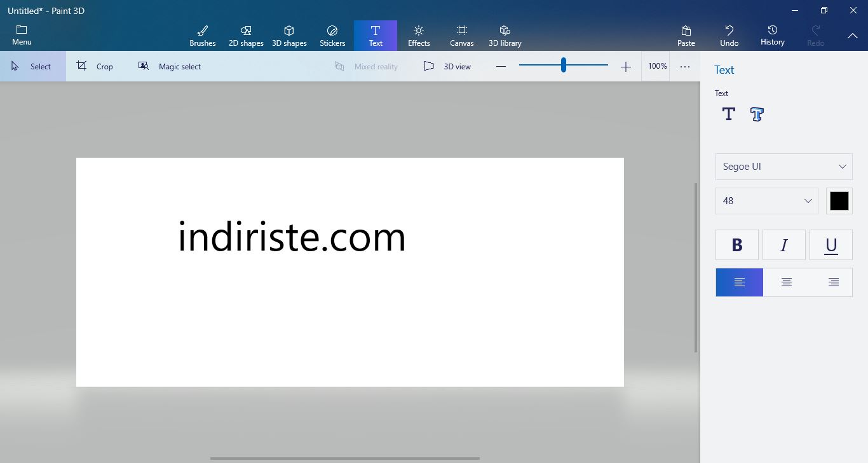Image resolution: width=868 pixels, height=463 pixels.
Task: Click the Paste button
Action: pyautogui.click(x=686, y=36)
